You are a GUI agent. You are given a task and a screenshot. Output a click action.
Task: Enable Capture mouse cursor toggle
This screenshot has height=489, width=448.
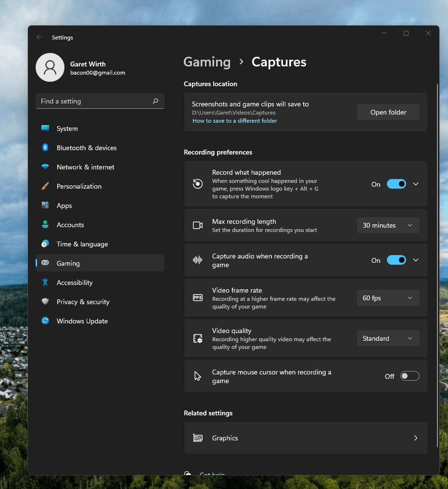coord(410,376)
